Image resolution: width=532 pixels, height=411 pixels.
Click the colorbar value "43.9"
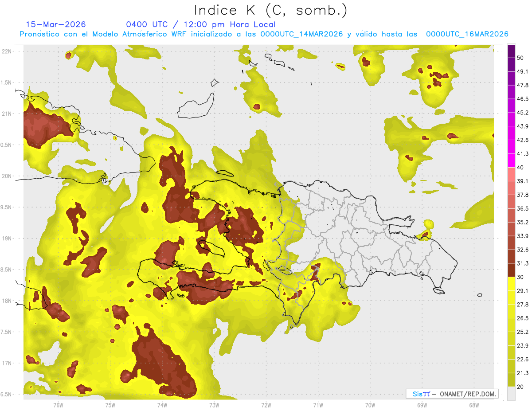point(522,126)
